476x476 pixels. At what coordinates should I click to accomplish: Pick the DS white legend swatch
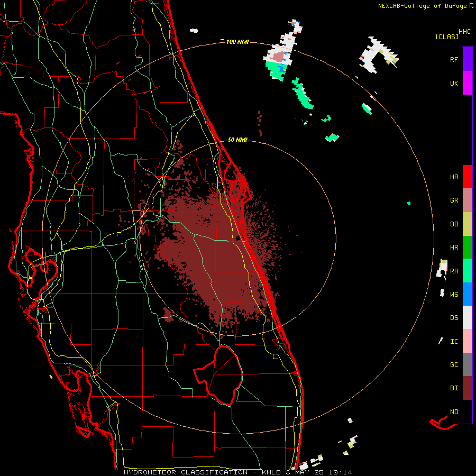(x=467, y=317)
